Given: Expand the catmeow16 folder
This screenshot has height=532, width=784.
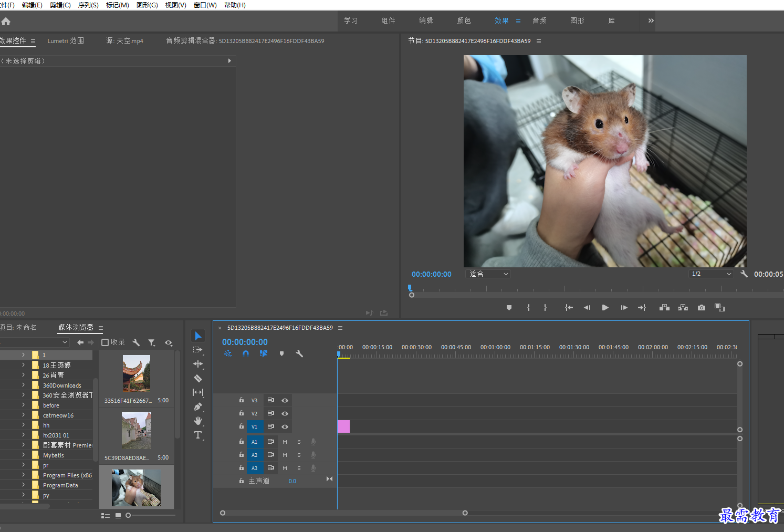Looking at the screenshot, I should point(23,415).
